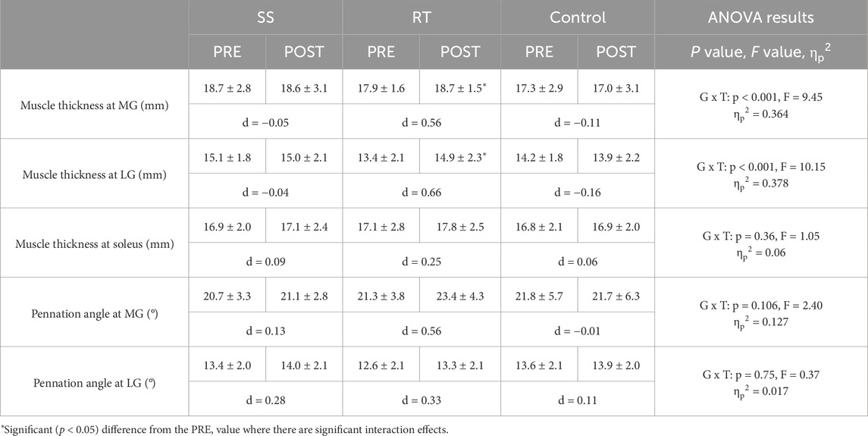Click the ANOVA results header cell
Image resolution: width=868 pixels, height=436 pixels.
[760, 17]
